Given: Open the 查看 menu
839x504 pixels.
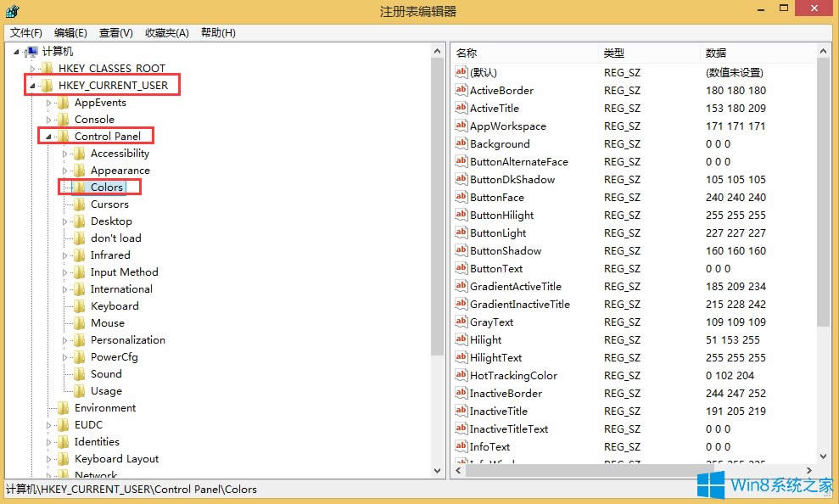Looking at the screenshot, I should (115, 32).
